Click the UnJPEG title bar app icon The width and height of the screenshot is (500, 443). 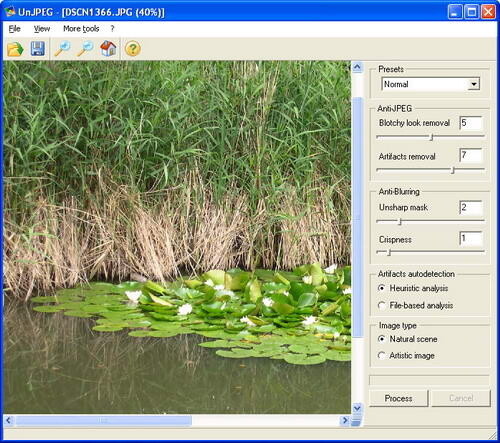(x=10, y=12)
